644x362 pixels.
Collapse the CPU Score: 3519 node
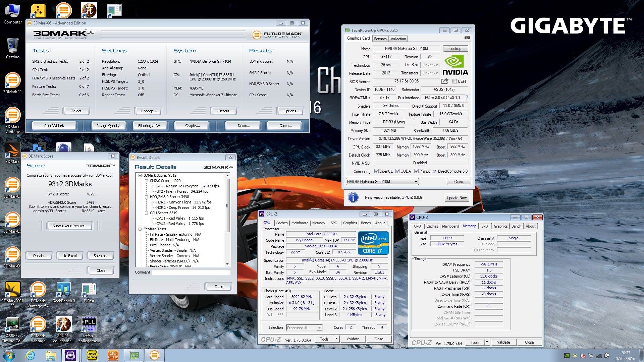pyautogui.click(x=147, y=213)
